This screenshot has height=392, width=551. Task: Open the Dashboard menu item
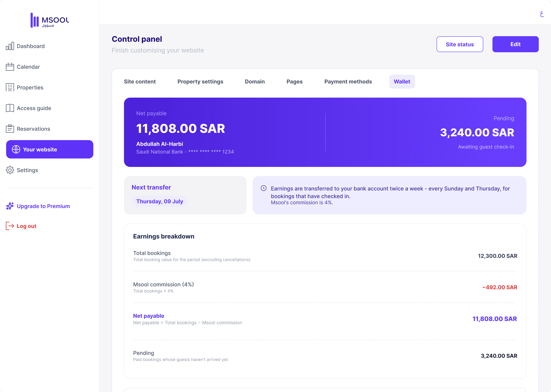(50, 46)
